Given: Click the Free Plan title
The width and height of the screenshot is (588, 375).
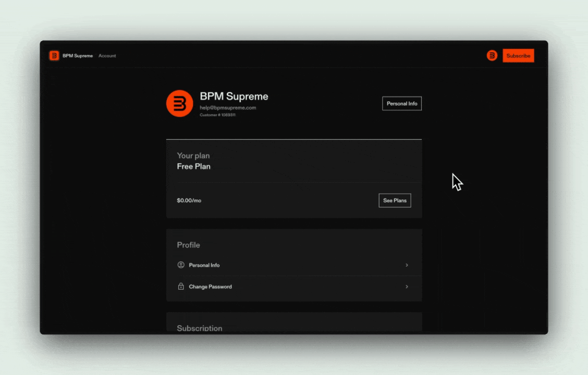Looking at the screenshot, I should point(193,166).
